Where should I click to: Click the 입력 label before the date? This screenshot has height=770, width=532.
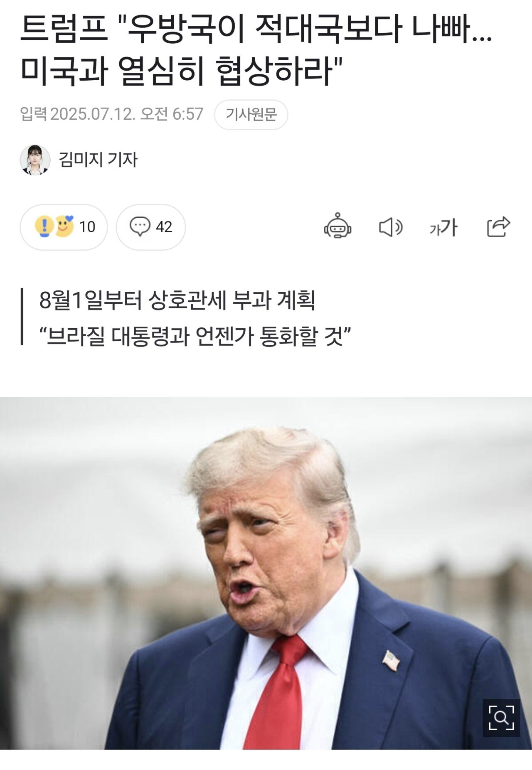tap(33, 114)
